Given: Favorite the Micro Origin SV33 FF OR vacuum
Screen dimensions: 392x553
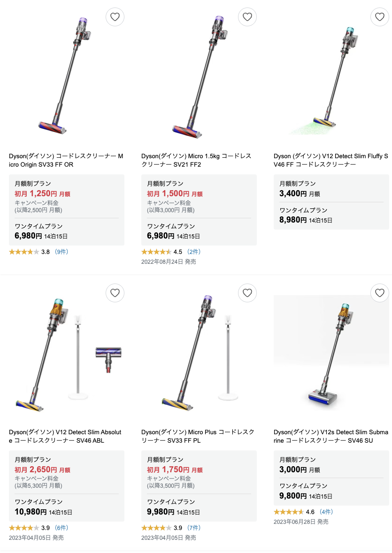Looking at the screenshot, I should [x=115, y=17].
